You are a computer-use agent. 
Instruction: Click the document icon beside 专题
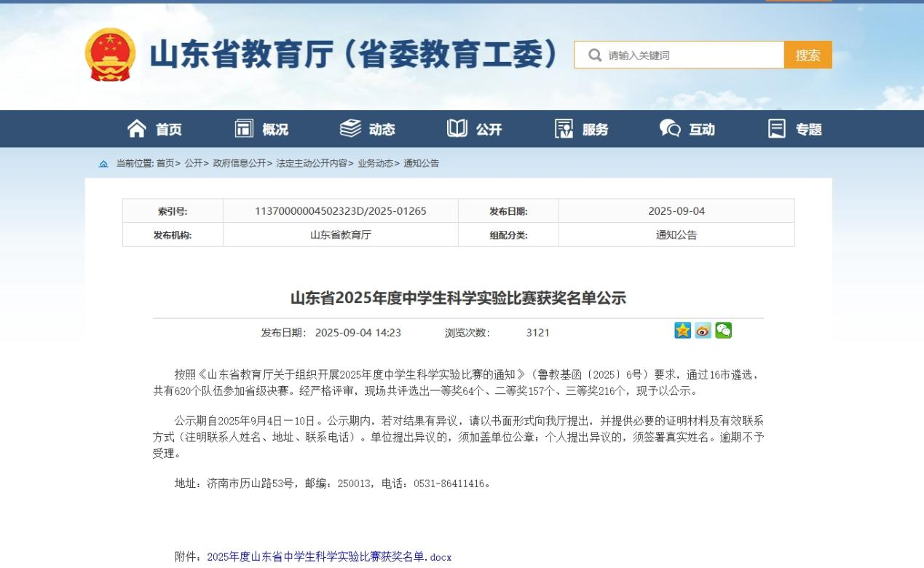[x=777, y=129]
